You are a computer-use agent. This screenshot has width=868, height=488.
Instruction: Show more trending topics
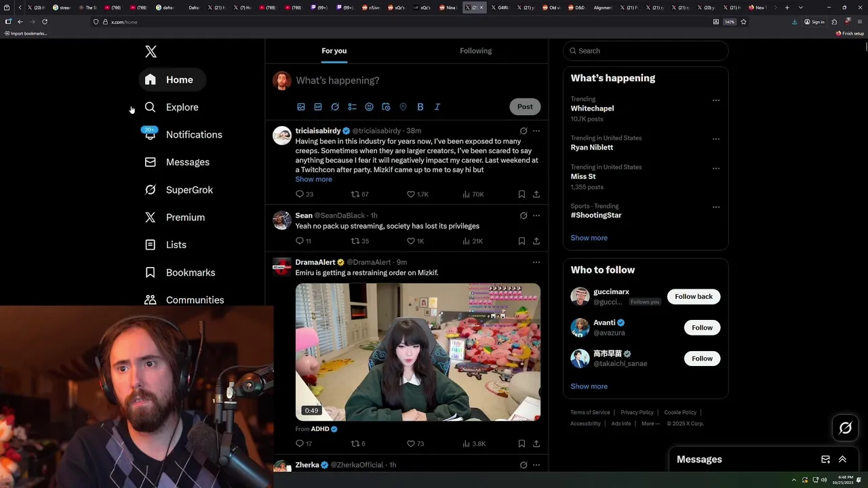tap(589, 238)
